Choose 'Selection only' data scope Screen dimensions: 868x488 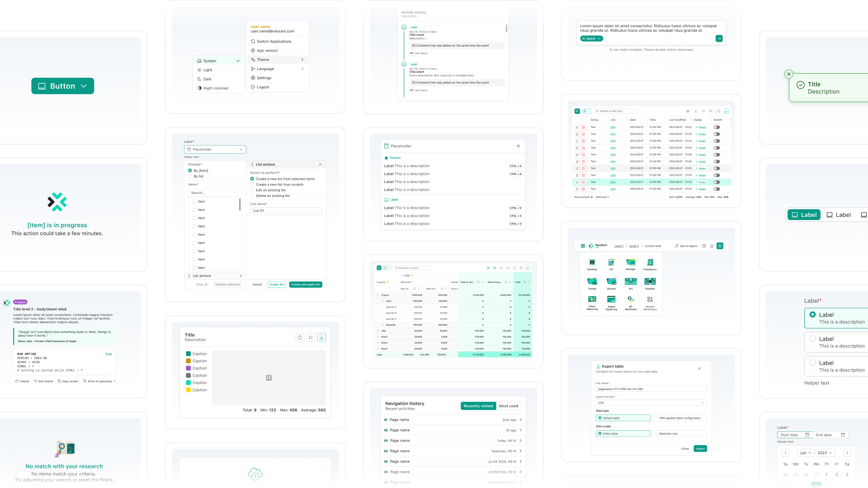click(679, 434)
